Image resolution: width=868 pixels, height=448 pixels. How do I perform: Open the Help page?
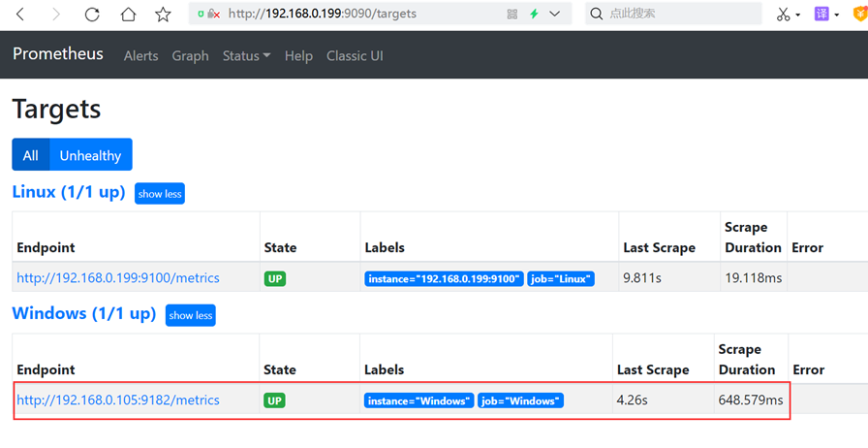(299, 56)
